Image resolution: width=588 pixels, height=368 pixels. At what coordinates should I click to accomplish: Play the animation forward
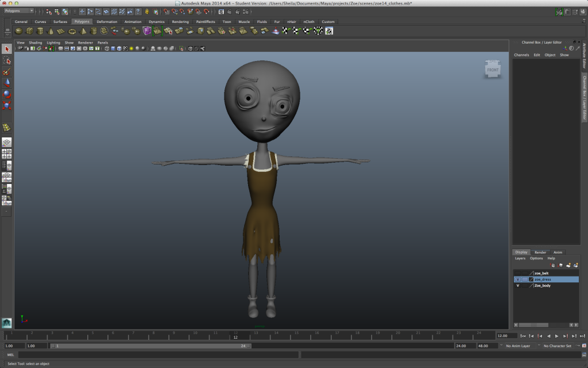click(557, 336)
